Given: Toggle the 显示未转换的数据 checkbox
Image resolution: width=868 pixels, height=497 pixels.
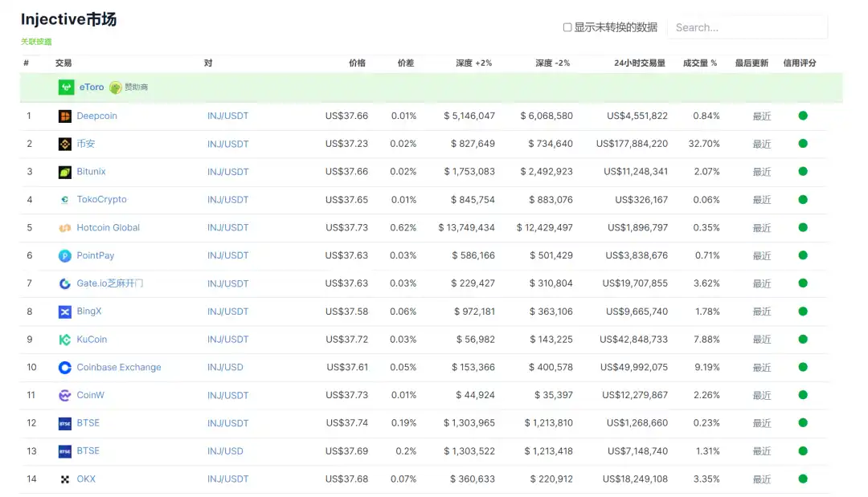Looking at the screenshot, I should click(567, 27).
